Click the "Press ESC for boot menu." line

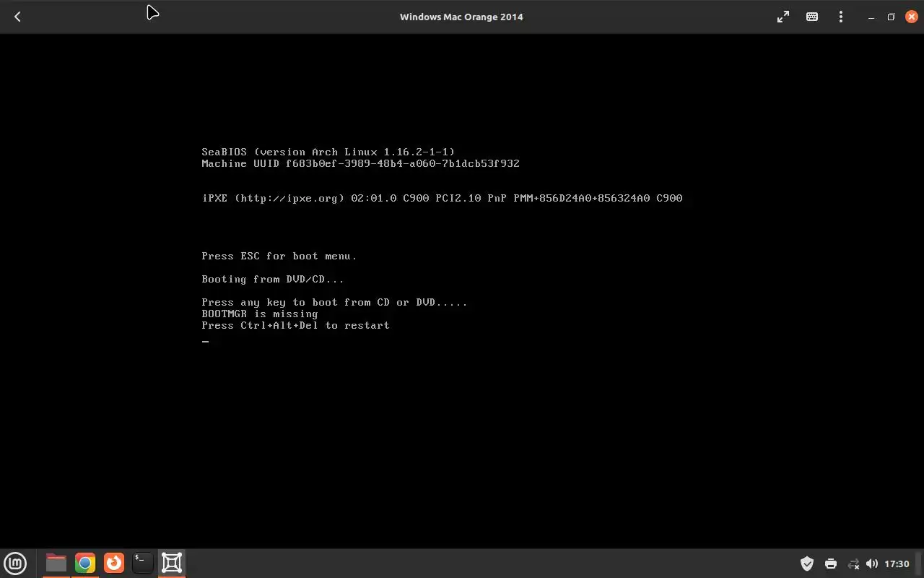point(279,256)
